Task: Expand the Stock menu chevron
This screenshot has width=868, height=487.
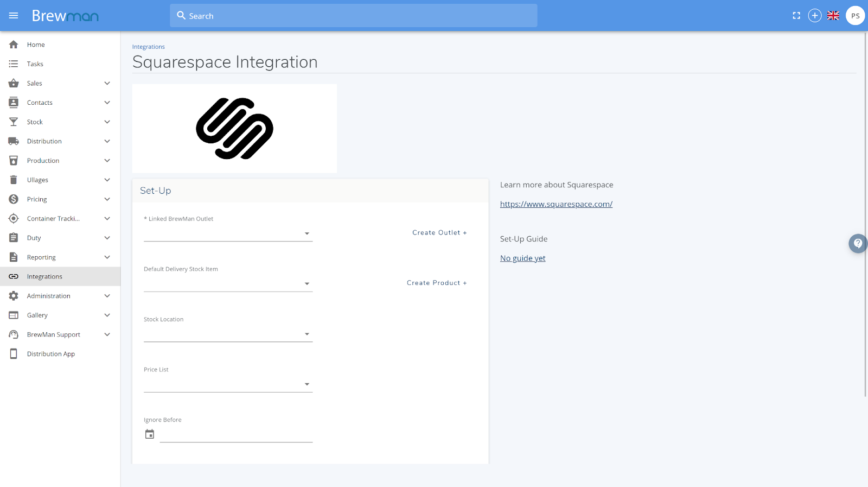Action: tap(107, 122)
